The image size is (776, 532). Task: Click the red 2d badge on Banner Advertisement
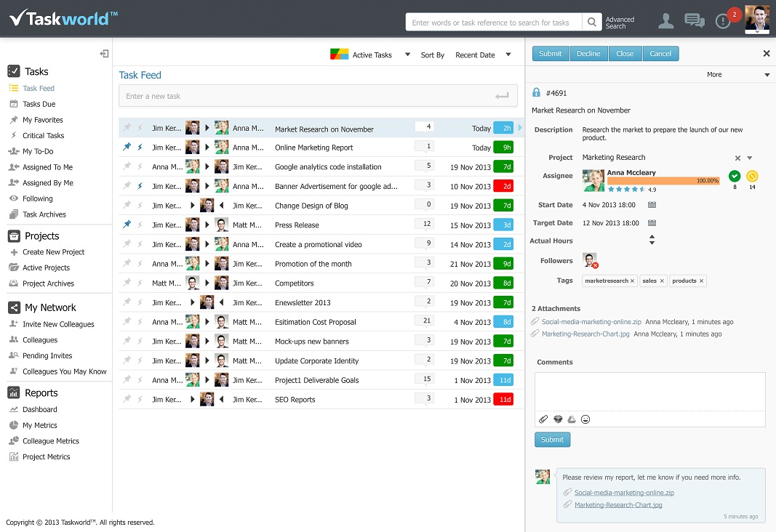(504, 186)
